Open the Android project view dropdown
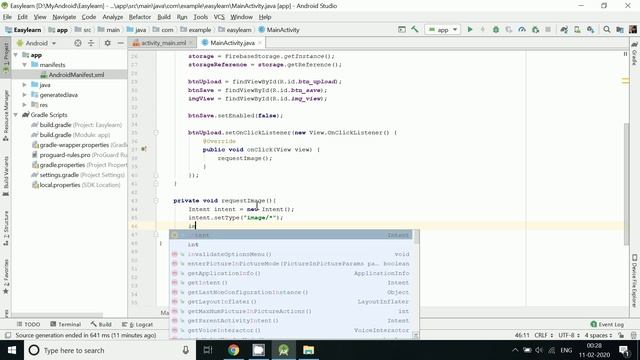The height and width of the screenshot is (360, 640). point(37,43)
